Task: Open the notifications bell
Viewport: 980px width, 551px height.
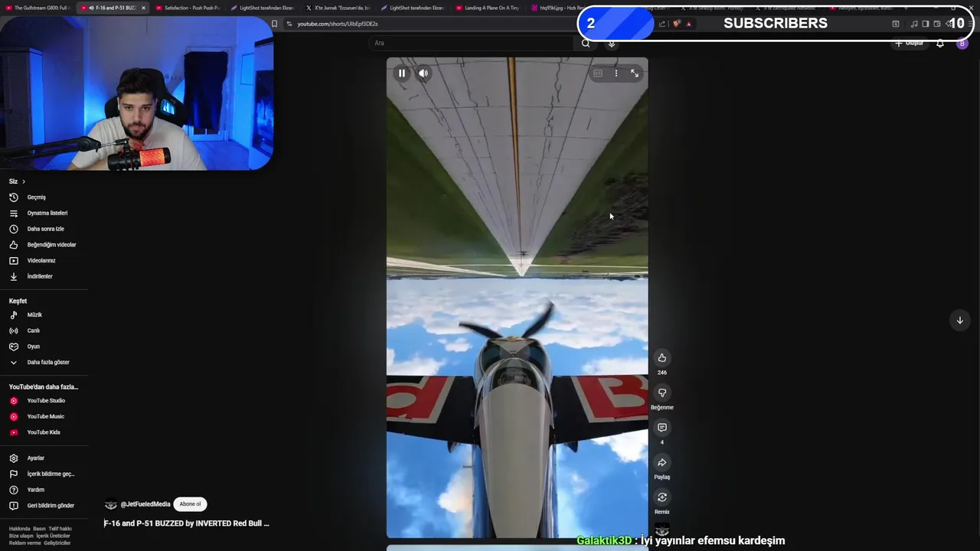Action: pyautogui.click(x=940, y=43)
